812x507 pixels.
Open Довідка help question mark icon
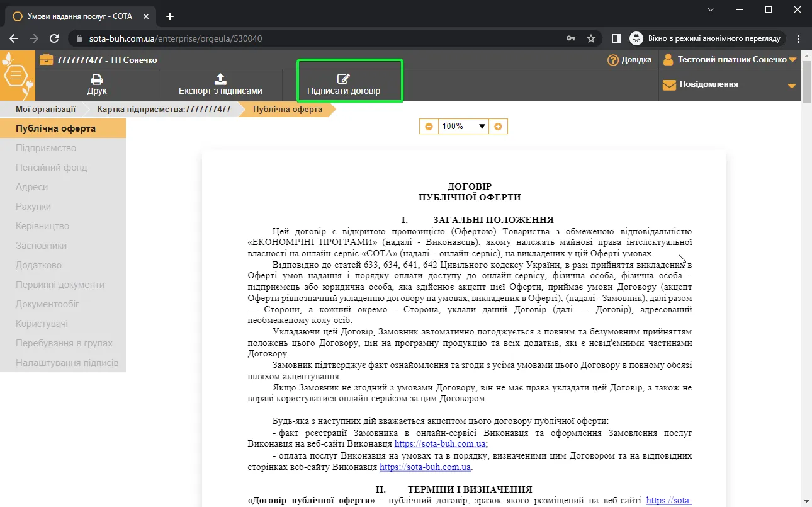point(613,60)
